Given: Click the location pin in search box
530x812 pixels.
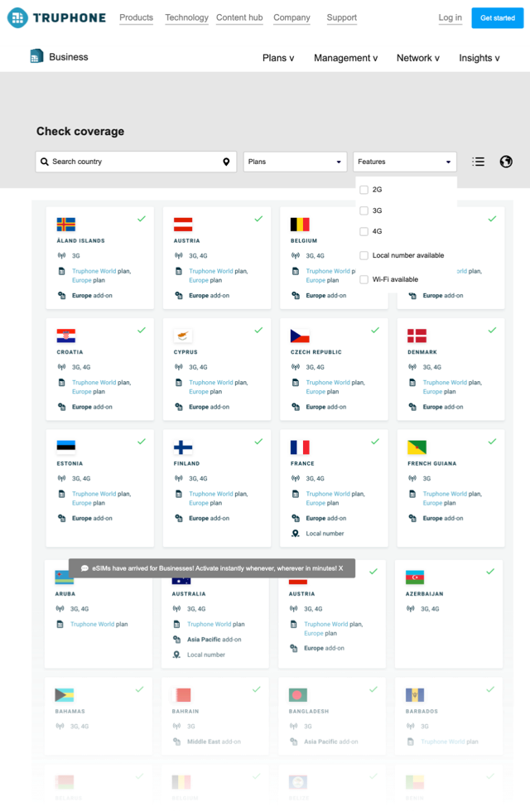Looking at the screenshot, I should coord(226,162).
